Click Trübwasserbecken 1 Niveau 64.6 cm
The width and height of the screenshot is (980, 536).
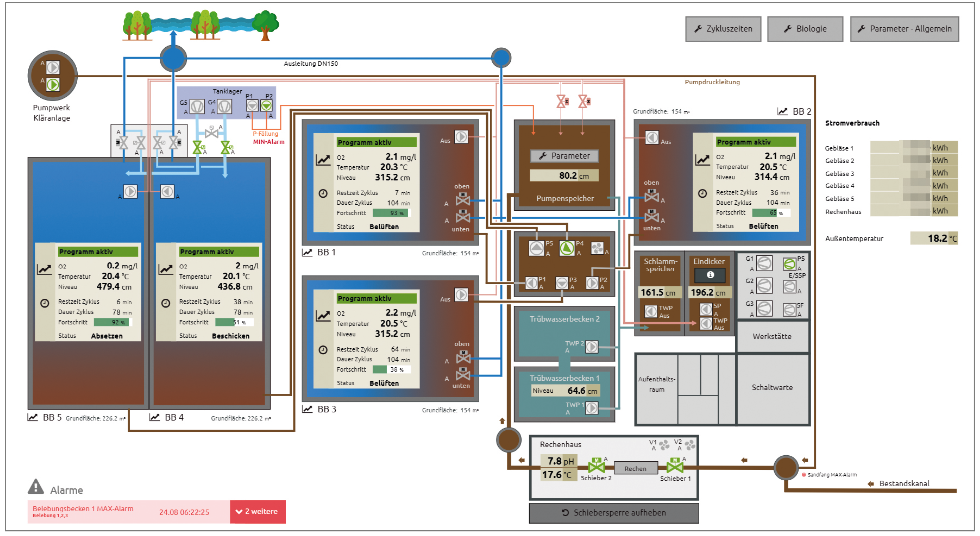(565, 391)
